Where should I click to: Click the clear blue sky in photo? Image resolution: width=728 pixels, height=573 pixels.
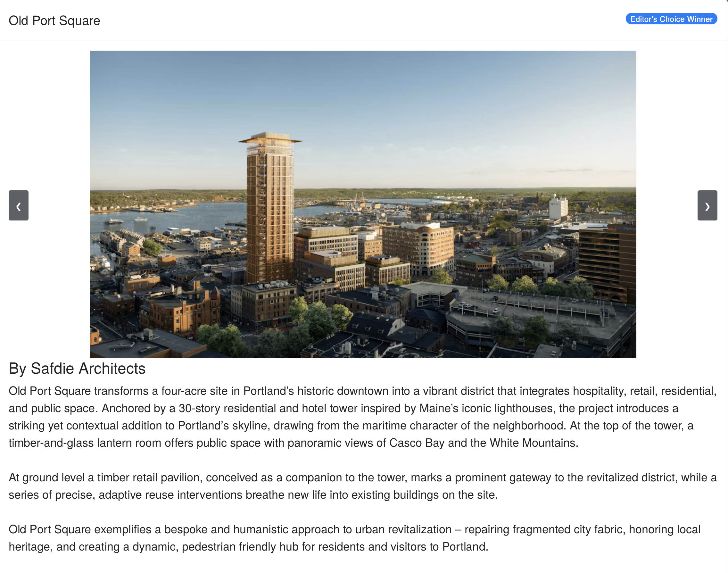436,101
